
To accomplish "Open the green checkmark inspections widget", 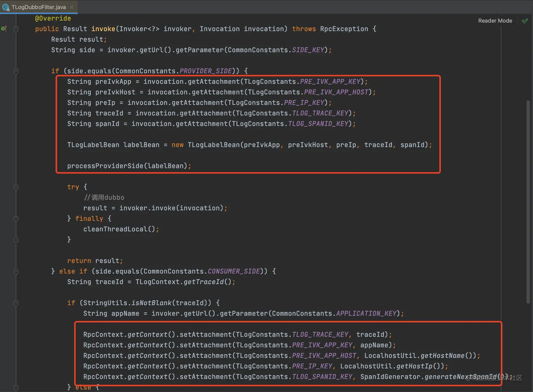I will (525, 21).
